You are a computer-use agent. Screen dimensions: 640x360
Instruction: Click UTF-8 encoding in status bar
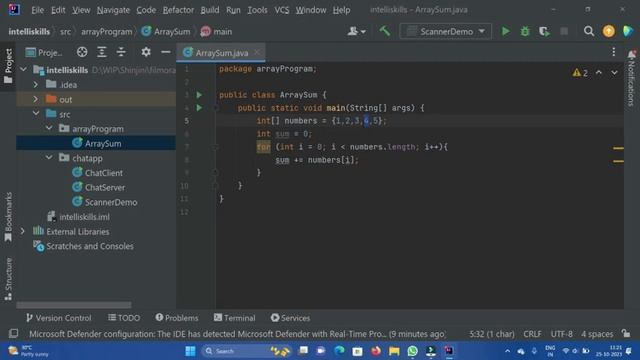[x=562, y=334]
